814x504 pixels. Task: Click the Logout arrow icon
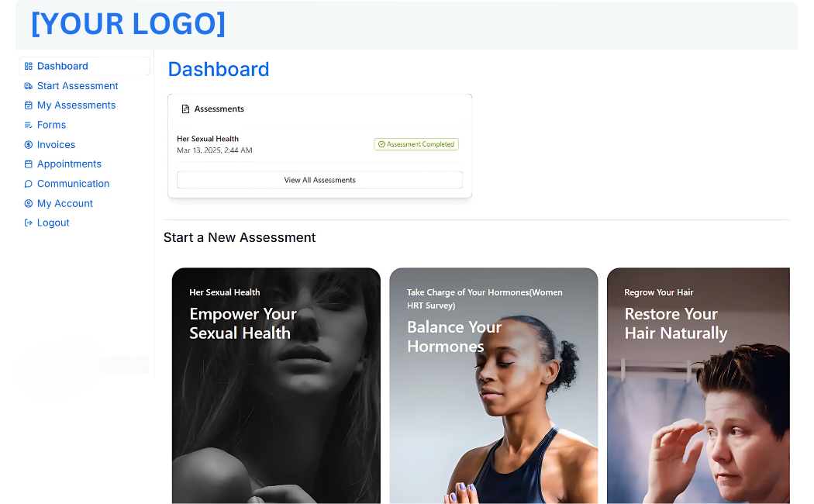(x=29, y=223)
